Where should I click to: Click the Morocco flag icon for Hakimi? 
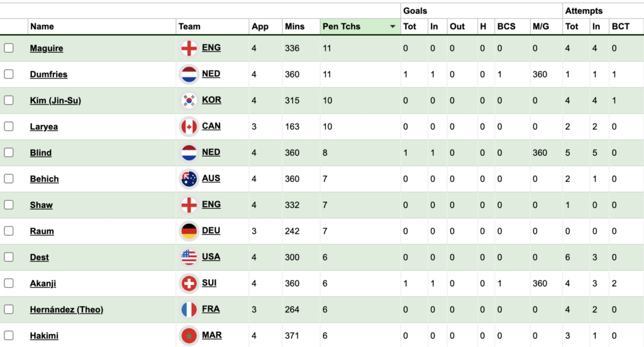tap(189, 336)
